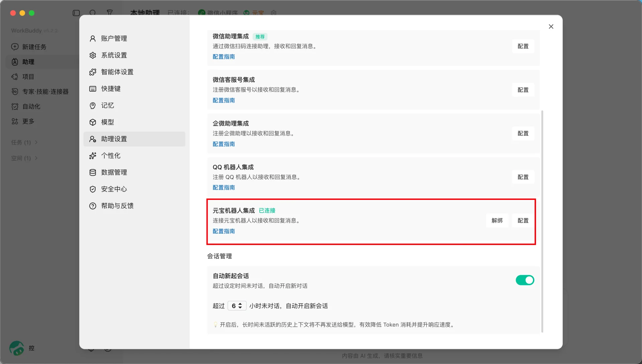Click the user avatar at bottom left

tap(17, 348)
